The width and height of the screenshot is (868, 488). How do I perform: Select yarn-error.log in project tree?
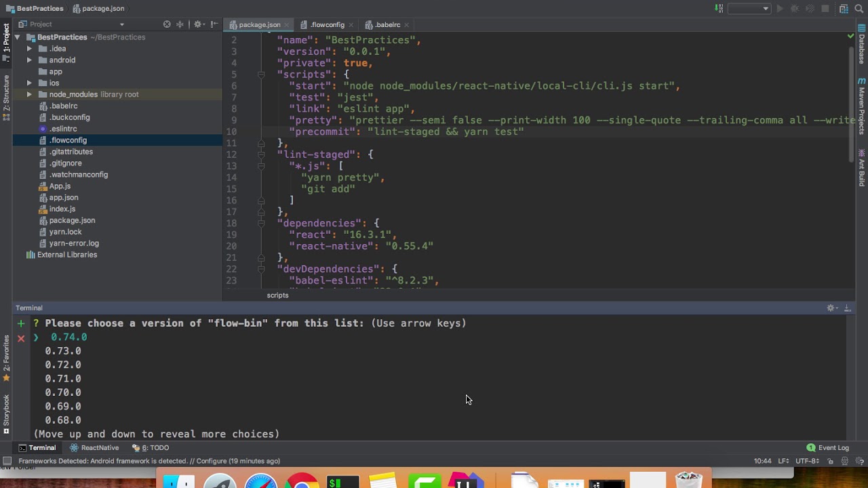click(74, 243)
